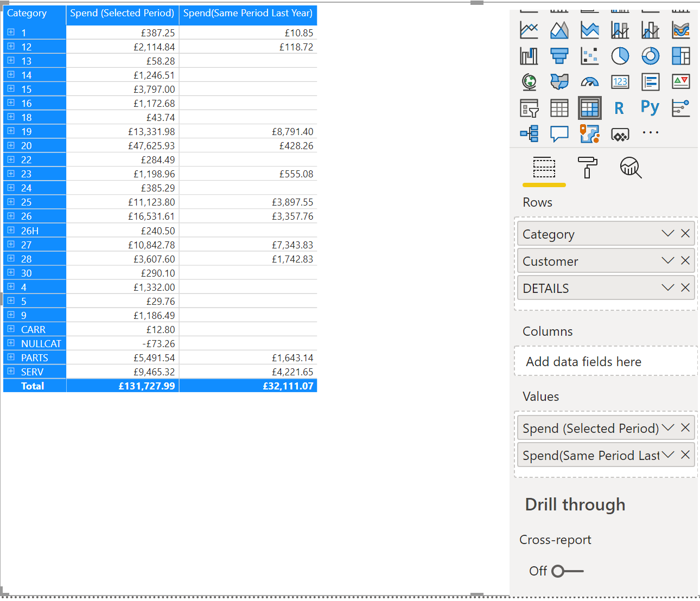Expand category 12 row
This screenshot has width=700, height=601.
coord(11,46)
